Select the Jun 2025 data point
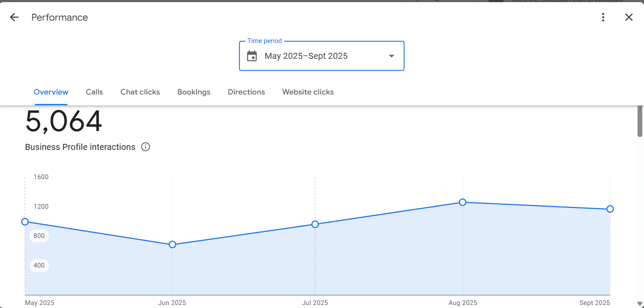The width and height of the screenshot is (644, 308). click(x=172, y=244)
